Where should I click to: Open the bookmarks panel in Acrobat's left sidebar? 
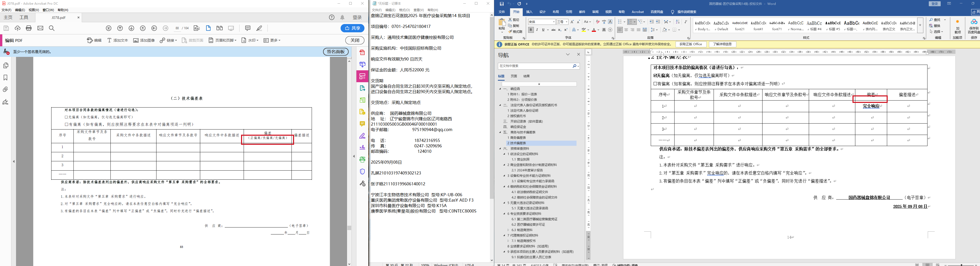tap(6, 78)
